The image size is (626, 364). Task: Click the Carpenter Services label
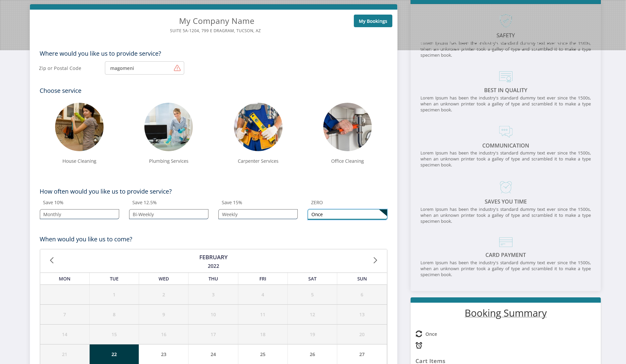tap(258, 161)
